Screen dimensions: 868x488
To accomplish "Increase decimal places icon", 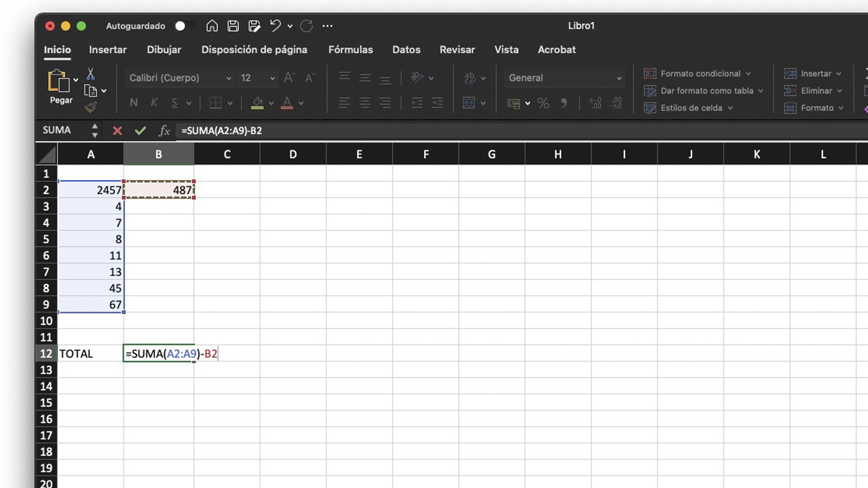I will click(596, 103).
